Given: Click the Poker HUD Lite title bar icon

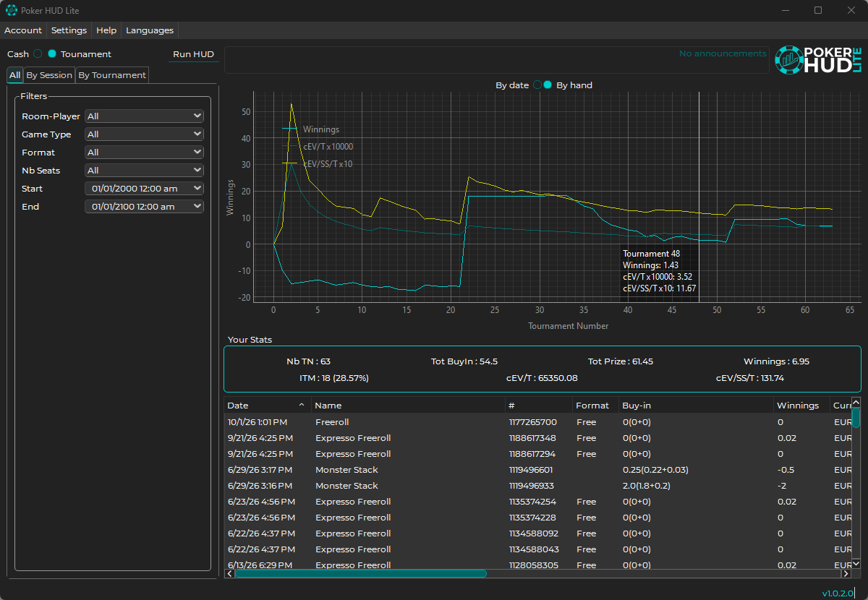Looking at the screenshot, I should (11, 11).
